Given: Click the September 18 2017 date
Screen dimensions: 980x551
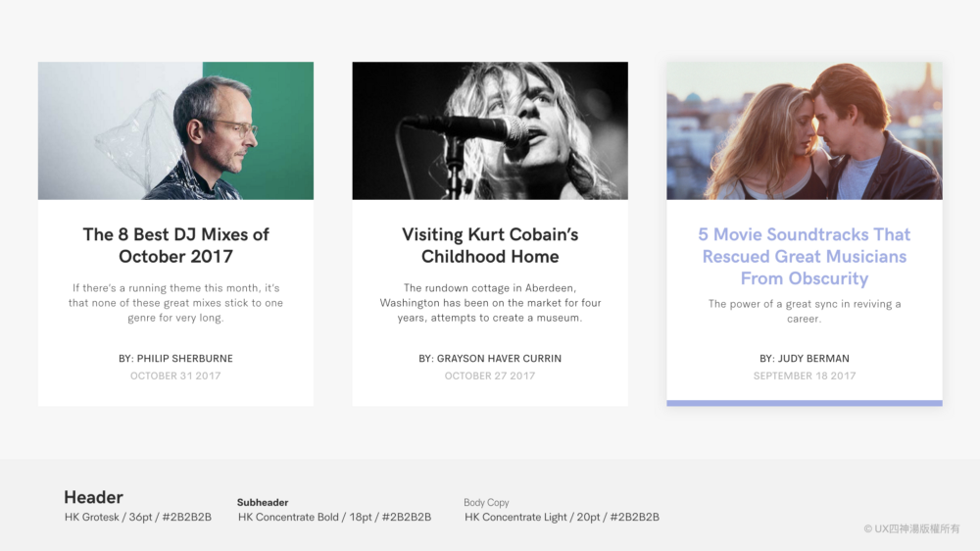Looking at the screenshot, I should 805,376.
